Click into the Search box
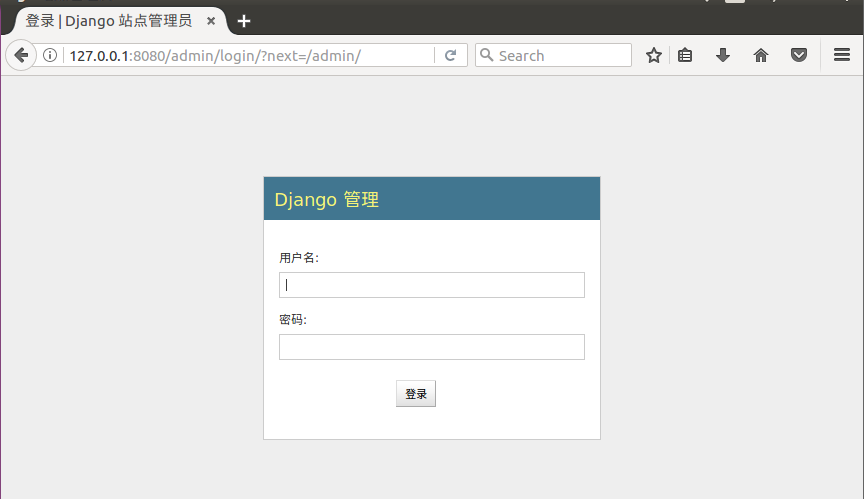 coord(553,55)
